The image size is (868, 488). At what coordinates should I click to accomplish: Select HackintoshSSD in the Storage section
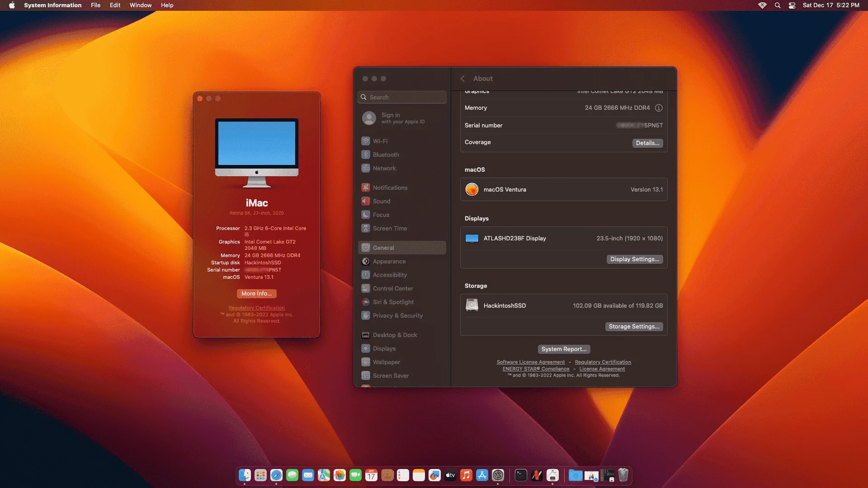[x=564, y=306]
